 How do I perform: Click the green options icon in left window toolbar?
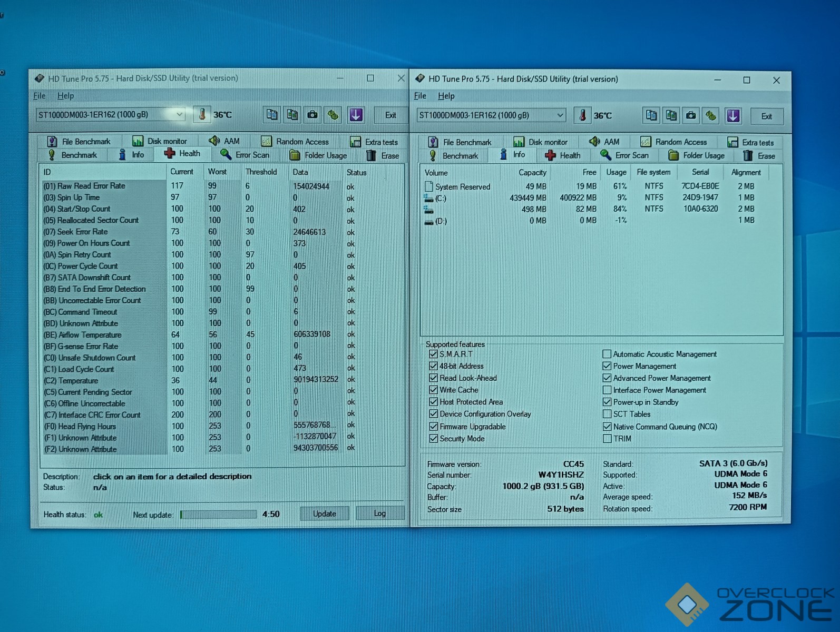click(x=333, y=115)
